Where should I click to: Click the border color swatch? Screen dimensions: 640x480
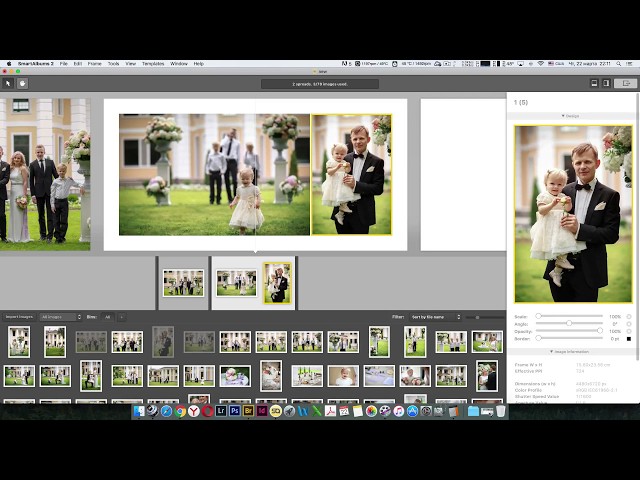coord(629,339)
